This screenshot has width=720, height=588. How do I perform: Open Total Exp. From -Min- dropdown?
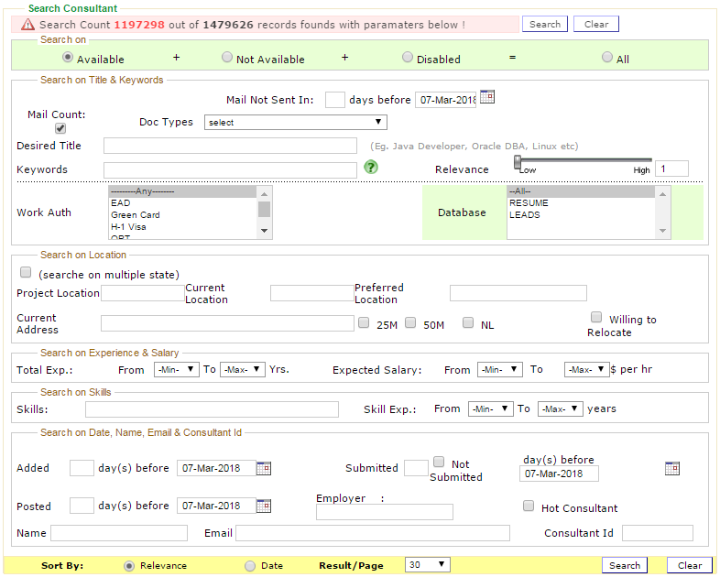tap(177, 369)
